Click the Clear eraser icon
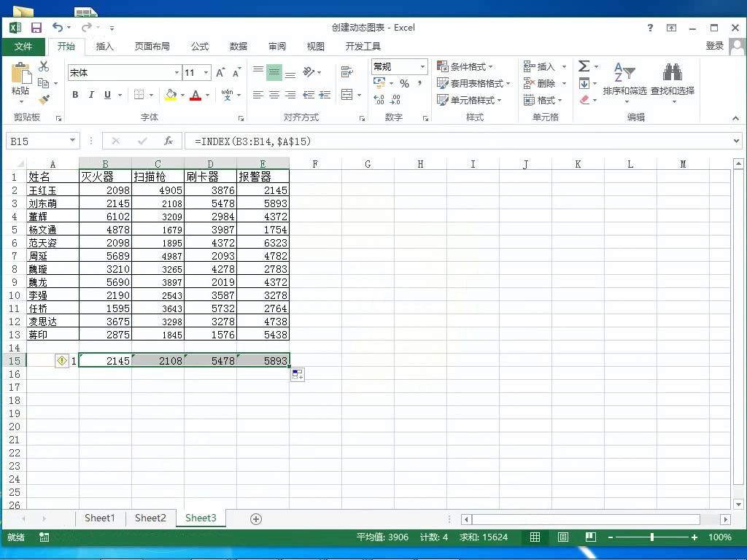 point(585,100)
